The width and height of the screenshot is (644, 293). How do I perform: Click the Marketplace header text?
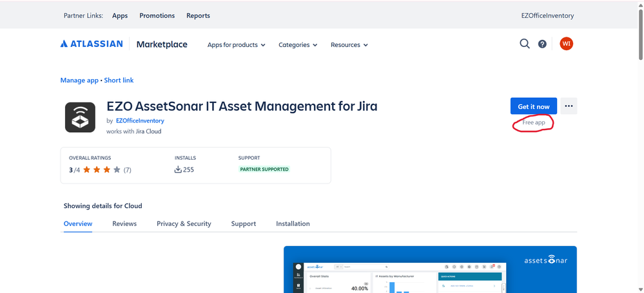click(x=162, y=44)
